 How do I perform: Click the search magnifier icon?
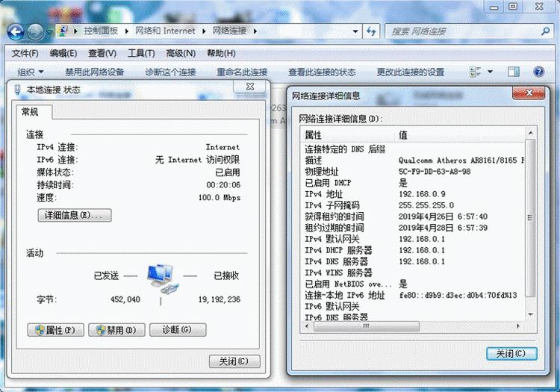pyautogui.click(x=545, y=31)
